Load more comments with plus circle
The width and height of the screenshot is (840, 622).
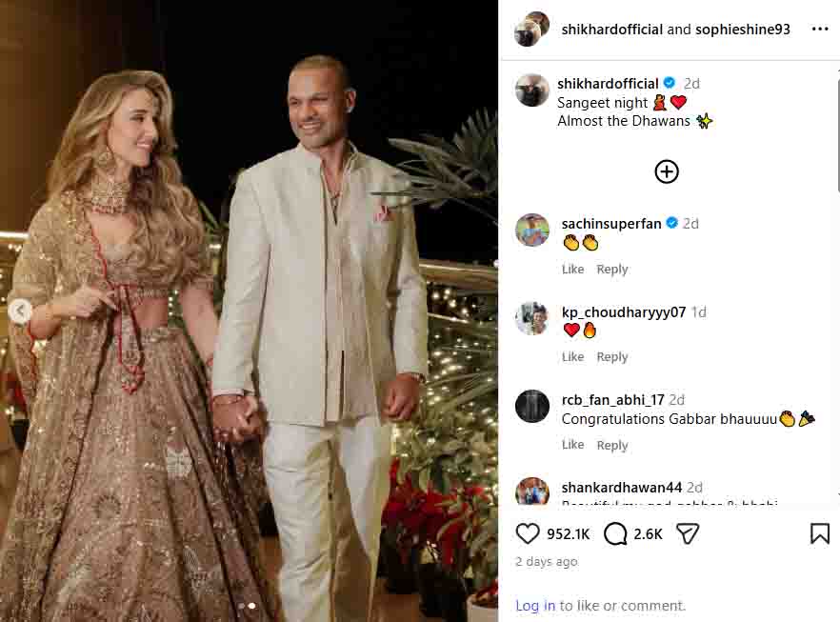667,171
